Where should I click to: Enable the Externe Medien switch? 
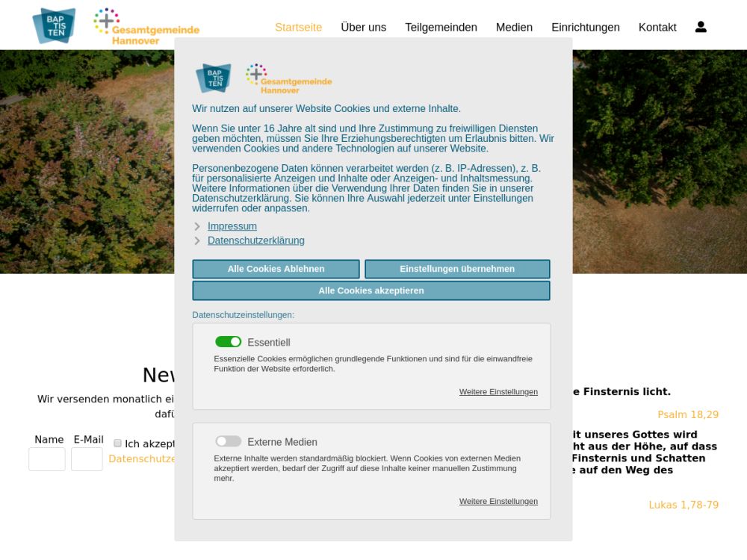tap(228, 441)
